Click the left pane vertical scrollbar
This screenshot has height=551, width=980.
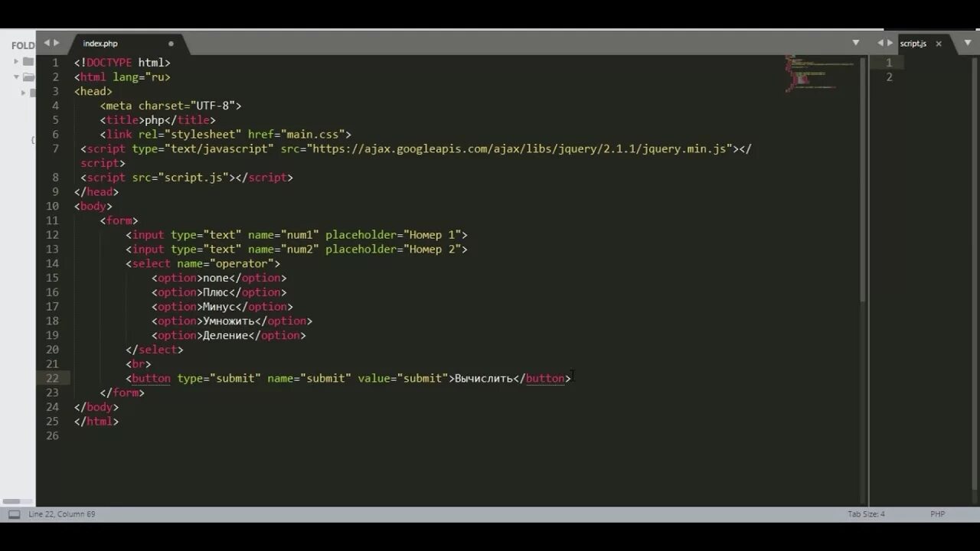(x=863, y=180)
